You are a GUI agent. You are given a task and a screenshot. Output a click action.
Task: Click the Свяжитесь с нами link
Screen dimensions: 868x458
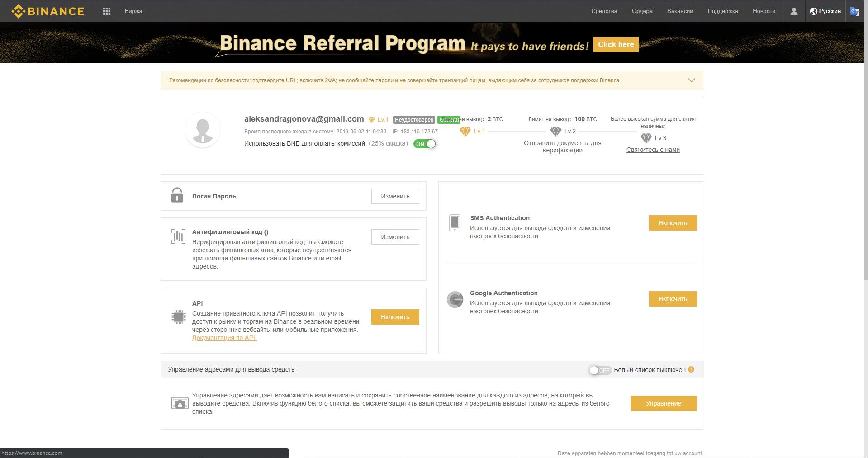click(653, 150)
